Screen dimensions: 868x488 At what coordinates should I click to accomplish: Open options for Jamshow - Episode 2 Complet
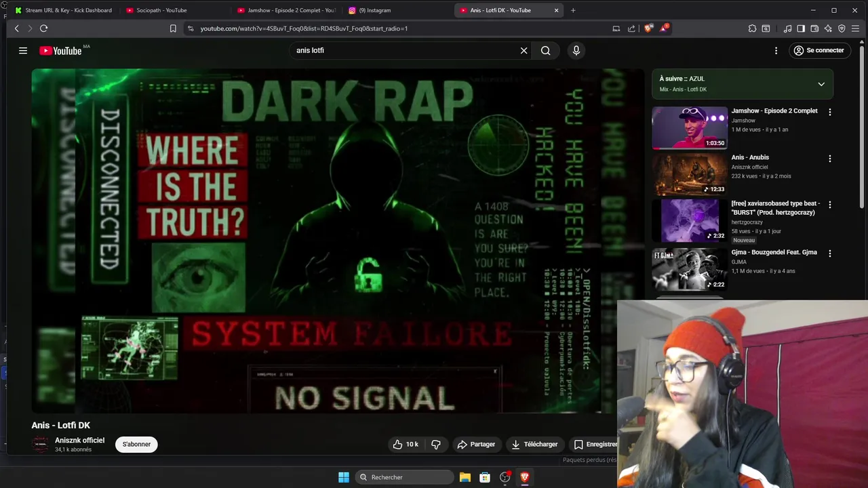(829, 112)
